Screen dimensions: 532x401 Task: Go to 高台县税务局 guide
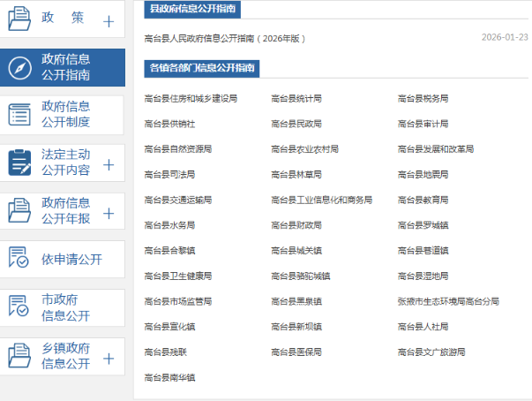(x=423, y=98)
